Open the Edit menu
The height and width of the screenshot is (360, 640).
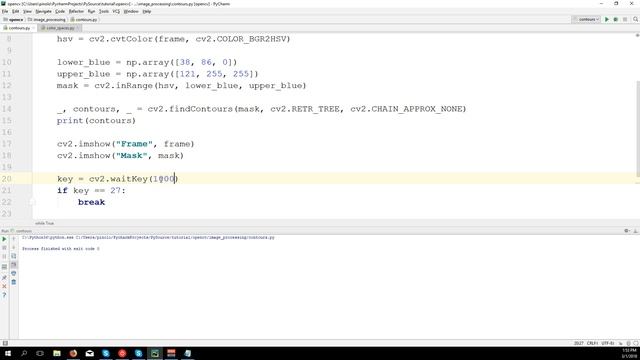click(16, 11)
